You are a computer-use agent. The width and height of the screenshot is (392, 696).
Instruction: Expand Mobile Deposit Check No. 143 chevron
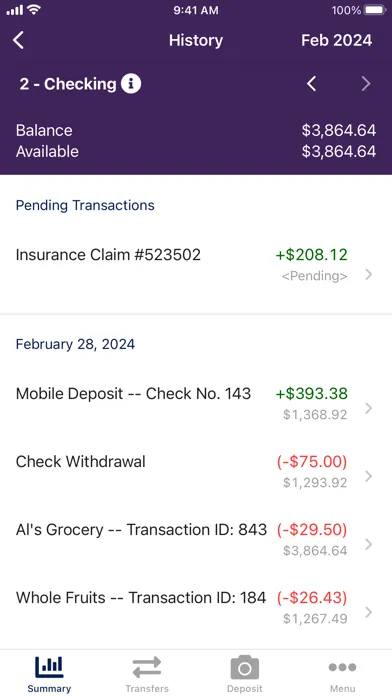[x=368, y=408]
